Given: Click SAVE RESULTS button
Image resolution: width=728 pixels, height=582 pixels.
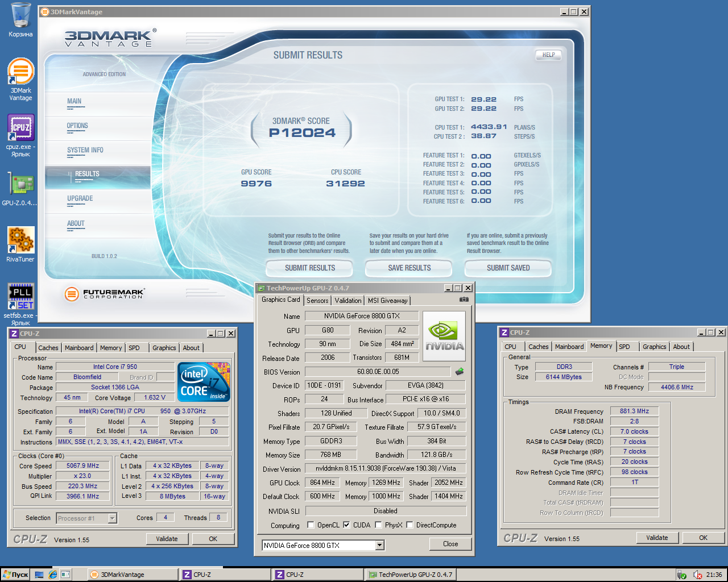Looking at the screenshot, I should (409, 268).
